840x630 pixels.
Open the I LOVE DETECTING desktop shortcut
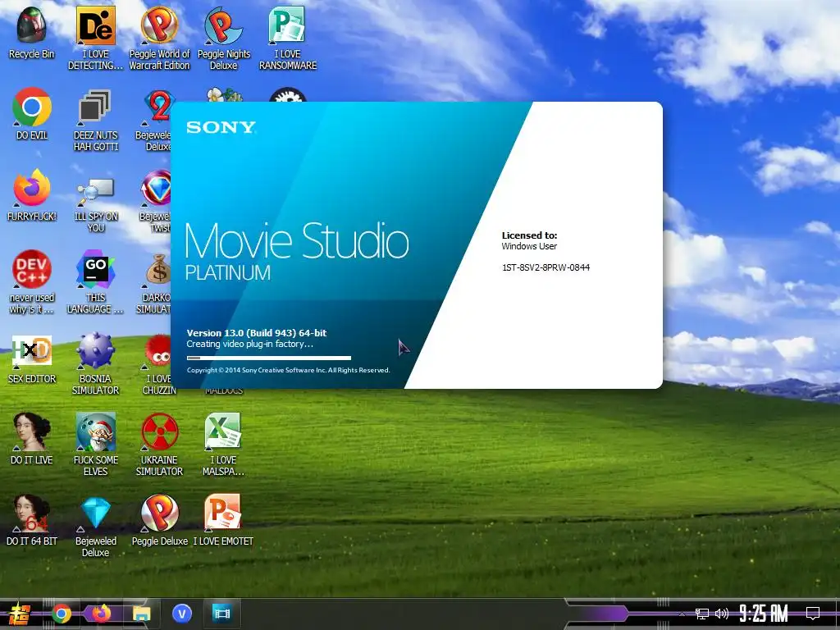[x=95, y=38]
